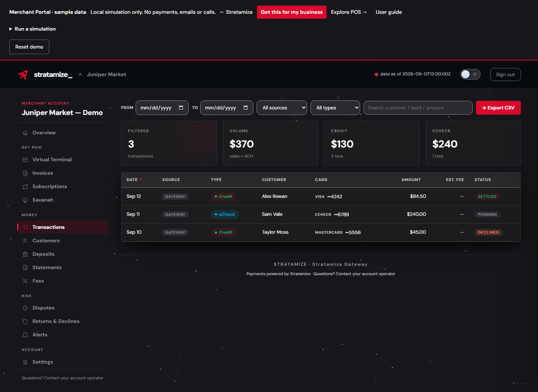Click the red DATE sort arrow
Image resolution: width=538 pixels, height=392 pixels.
[141, 180]
